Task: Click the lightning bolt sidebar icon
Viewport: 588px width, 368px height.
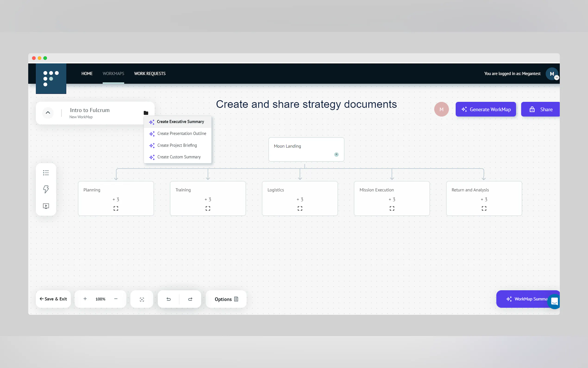Action: pos(46,189)
